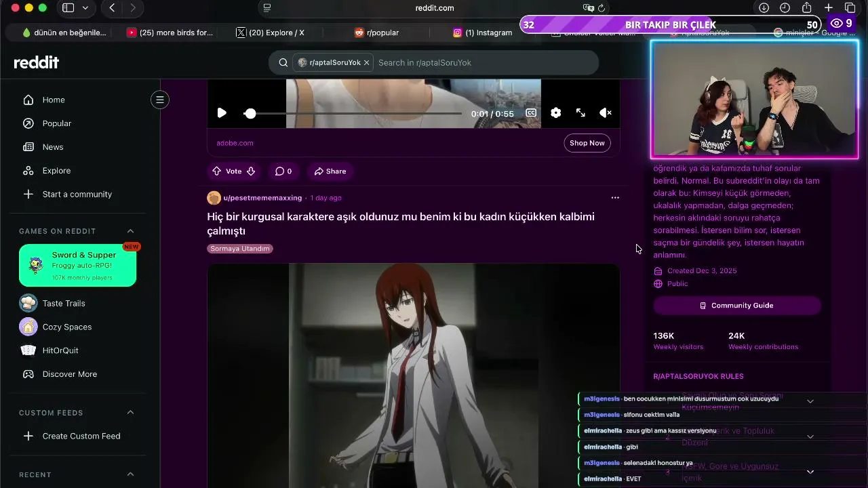Open the Community Guide
The width and height of the screenshot is (868, 488).
tap(737, 306)
